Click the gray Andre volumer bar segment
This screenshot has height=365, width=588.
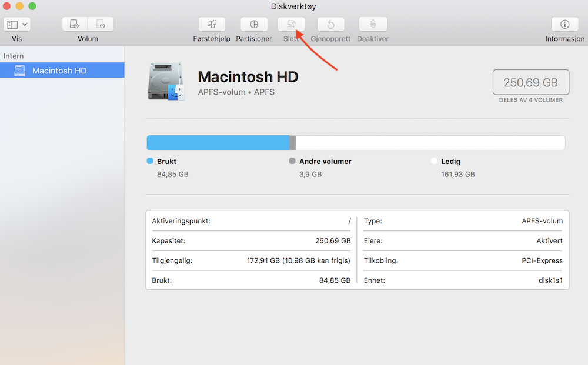click(x=292, y=143)
